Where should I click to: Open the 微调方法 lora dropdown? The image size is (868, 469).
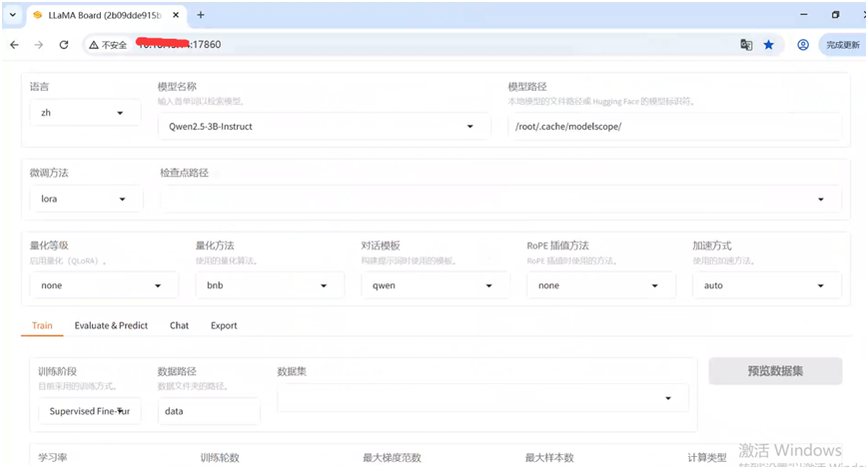pos(86,200)
